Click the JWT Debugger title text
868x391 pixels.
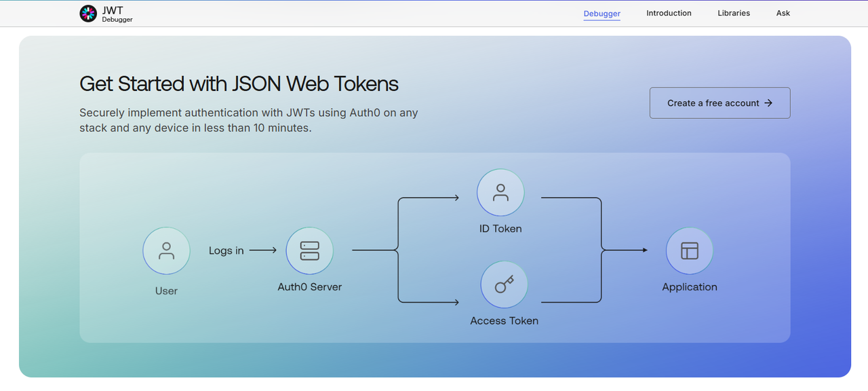pos(117,14)
